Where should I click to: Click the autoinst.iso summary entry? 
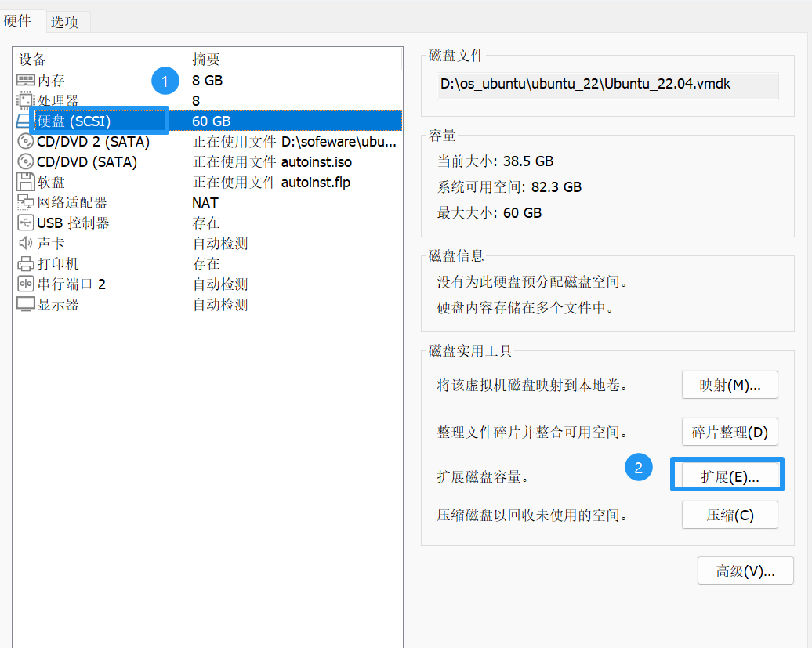coord(273,162)
